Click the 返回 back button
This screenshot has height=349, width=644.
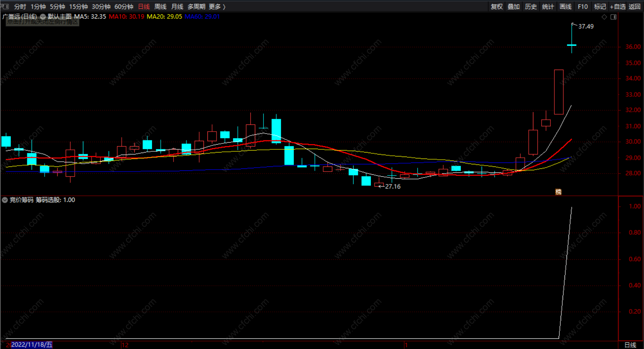click(x=635, y=7)
